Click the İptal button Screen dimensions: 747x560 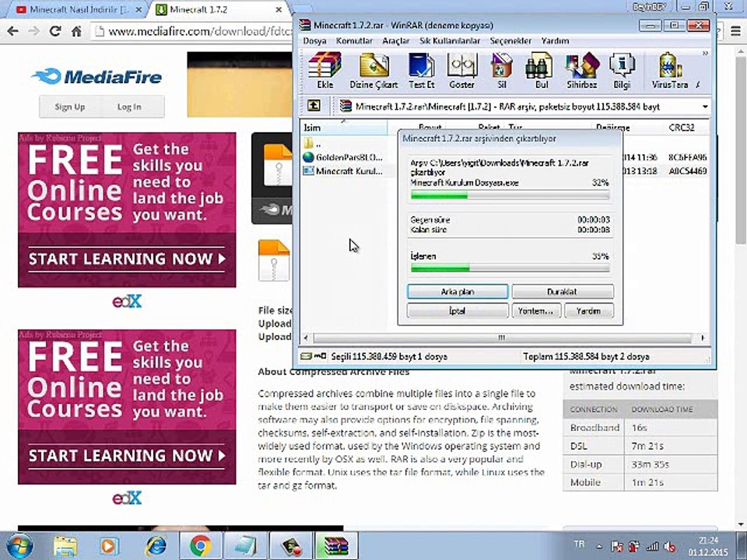click(x=458, y=311)
